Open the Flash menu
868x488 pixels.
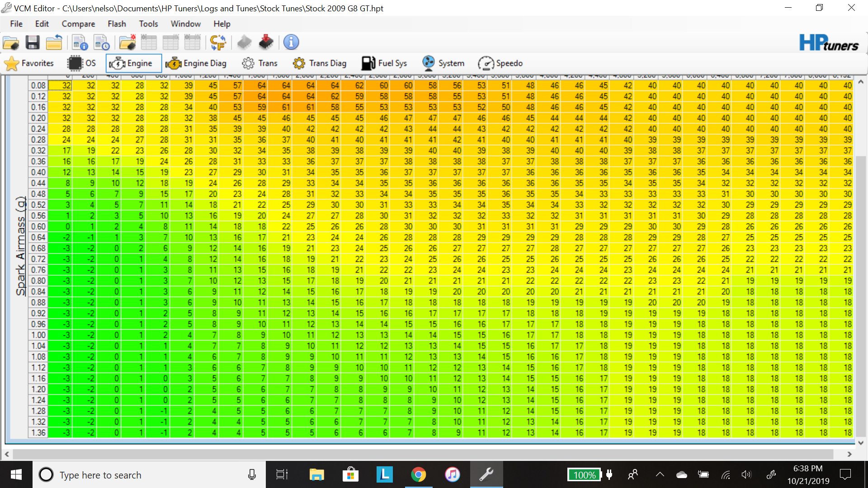117,23
